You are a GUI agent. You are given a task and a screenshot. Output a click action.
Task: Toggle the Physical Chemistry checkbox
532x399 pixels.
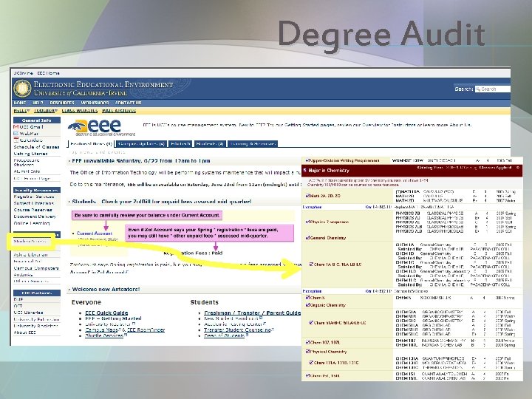click(307, 352)
